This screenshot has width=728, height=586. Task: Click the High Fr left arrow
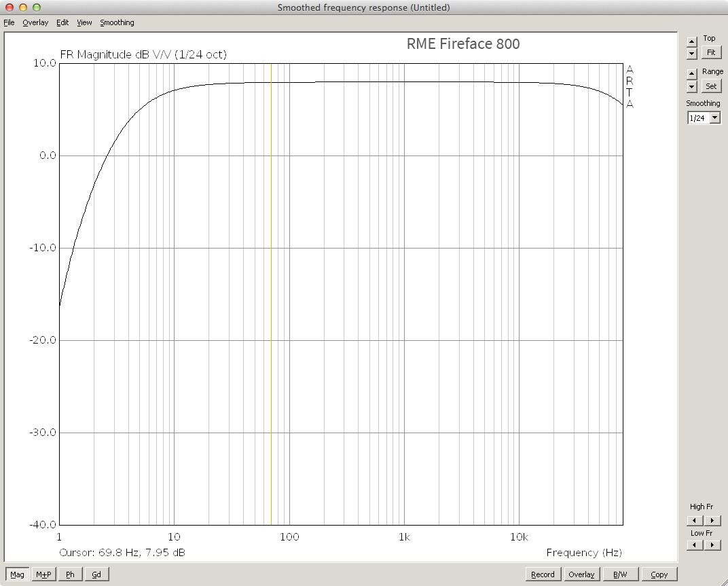click(x=695, y=521)
